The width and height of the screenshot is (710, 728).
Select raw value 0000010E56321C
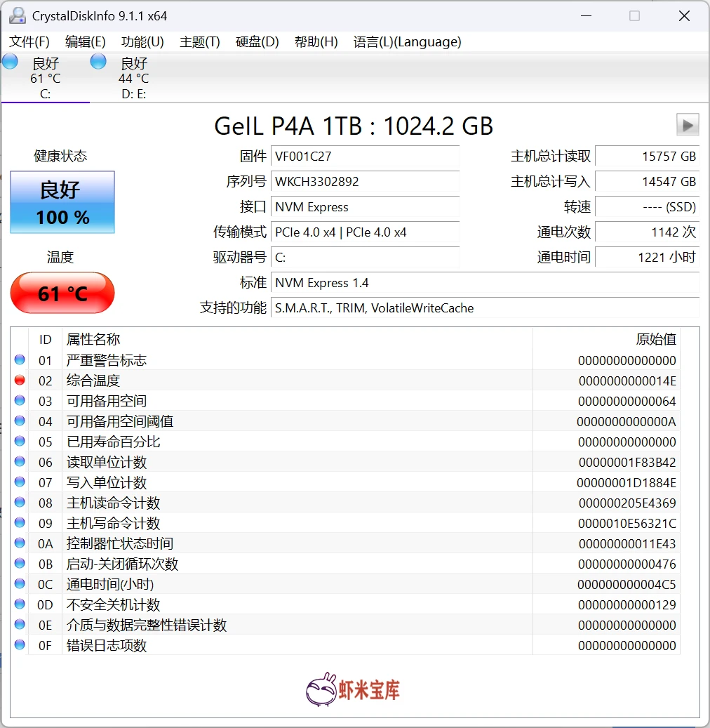click(627, 523)
